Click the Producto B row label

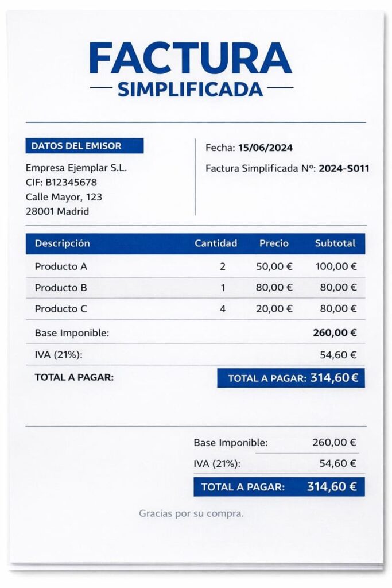61,288
